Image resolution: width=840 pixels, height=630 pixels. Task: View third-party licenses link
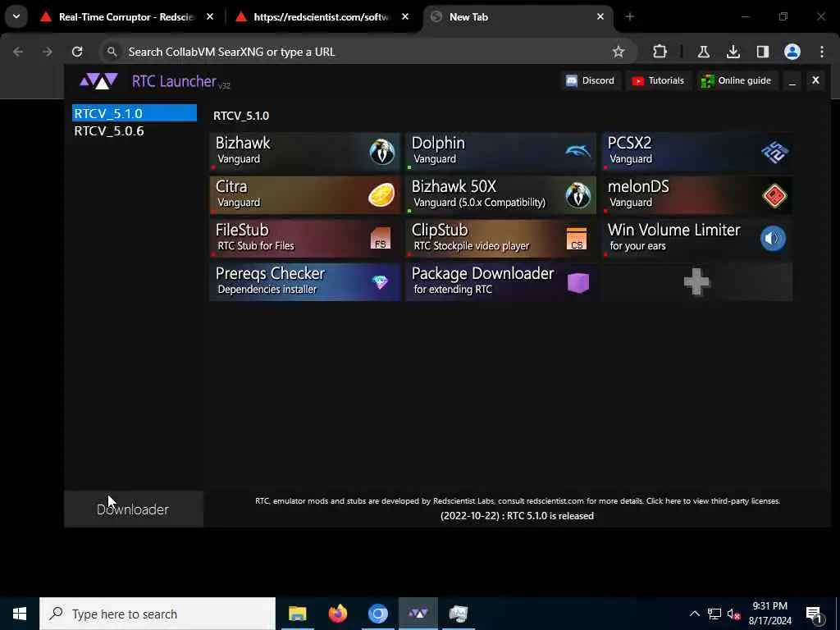pos(713,501)
